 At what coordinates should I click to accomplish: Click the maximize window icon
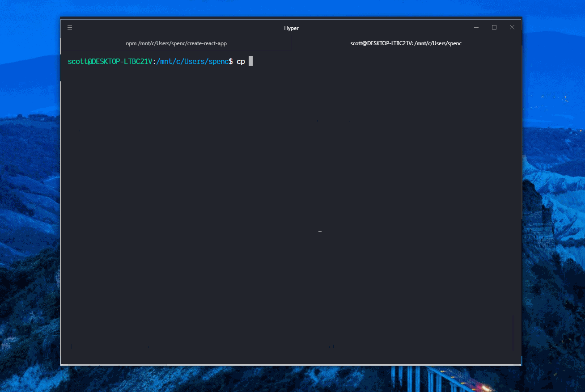(x=494, y=27)
